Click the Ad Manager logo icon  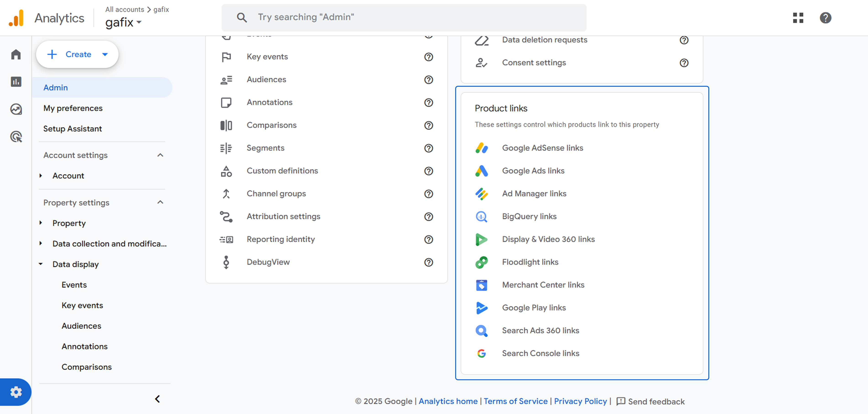point(481,194)
